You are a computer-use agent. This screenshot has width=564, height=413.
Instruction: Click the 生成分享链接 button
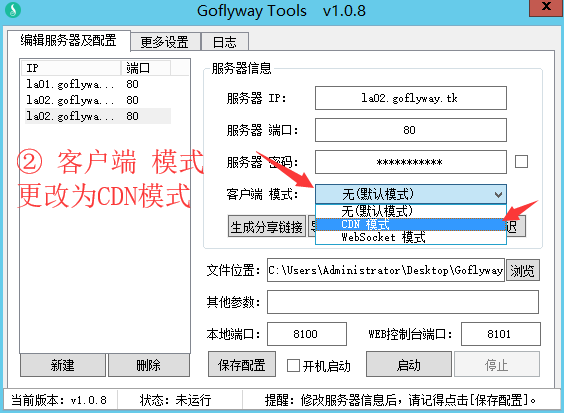(267, 226)
